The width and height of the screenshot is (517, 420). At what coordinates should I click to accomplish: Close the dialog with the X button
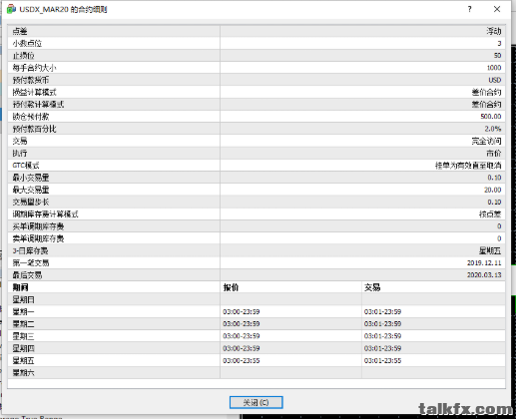click(497, 9)
